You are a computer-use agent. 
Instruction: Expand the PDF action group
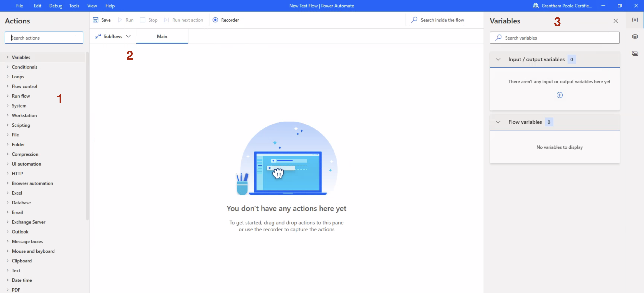point(7,290)
